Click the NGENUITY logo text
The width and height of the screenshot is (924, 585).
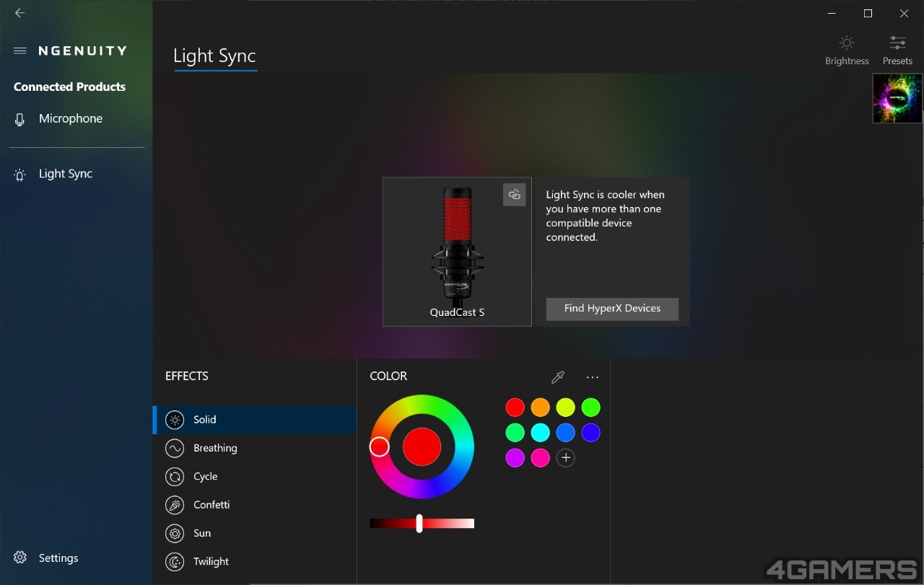point(83,50)
